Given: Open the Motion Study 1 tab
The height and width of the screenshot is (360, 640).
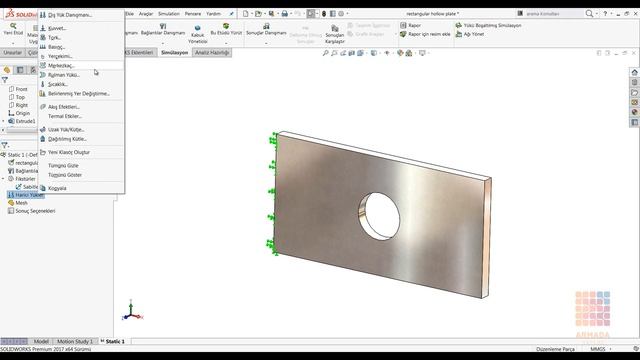Looking at the screenshot, I should click(75, 341).
